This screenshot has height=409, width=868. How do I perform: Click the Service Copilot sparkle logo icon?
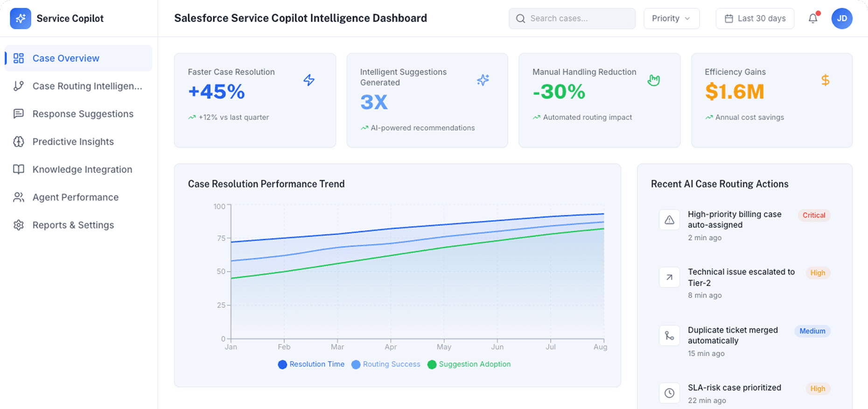[20, 18]
